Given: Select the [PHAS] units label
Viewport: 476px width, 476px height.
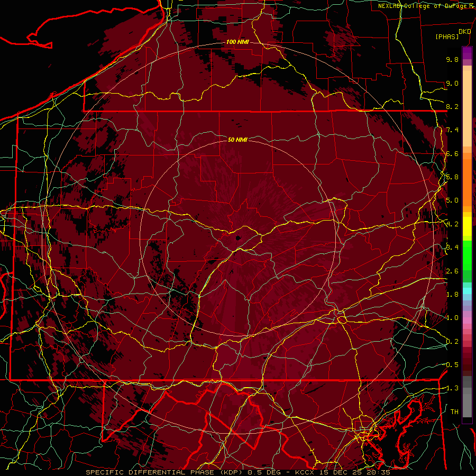Looking at the screenshot, I should pos(447,36).
